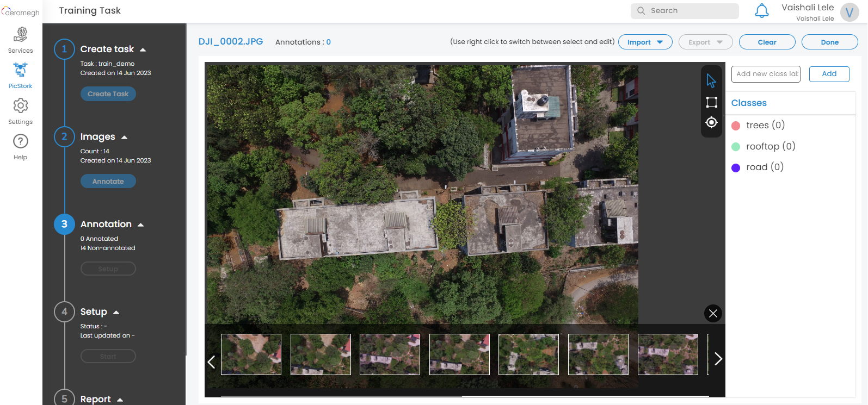
Task: Select the rooftop class
Action: (x=770, y=146)
